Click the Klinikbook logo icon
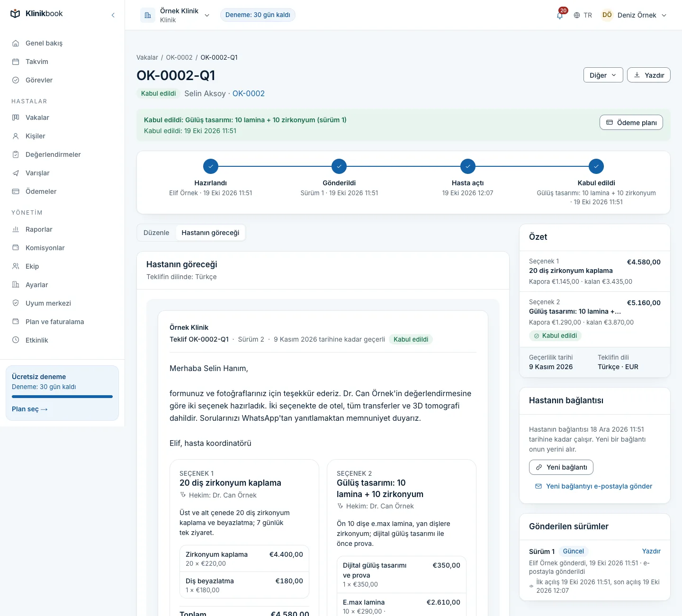682x616 pixels. pos(15,14)
